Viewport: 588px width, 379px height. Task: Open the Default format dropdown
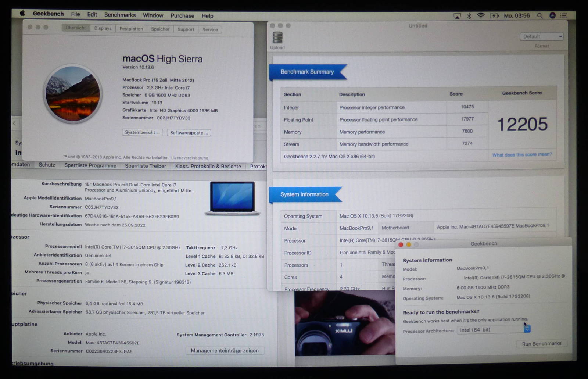coord(541,36)
